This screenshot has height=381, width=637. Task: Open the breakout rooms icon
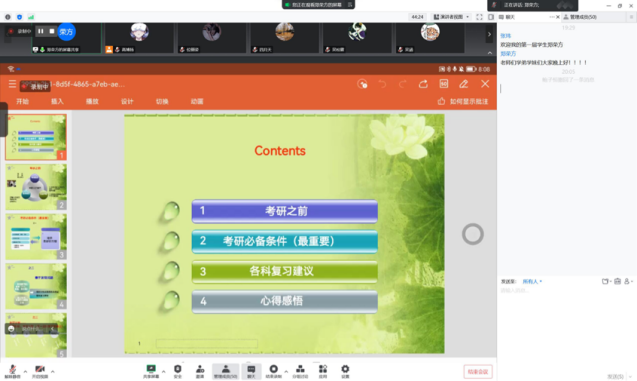point(300,371)
